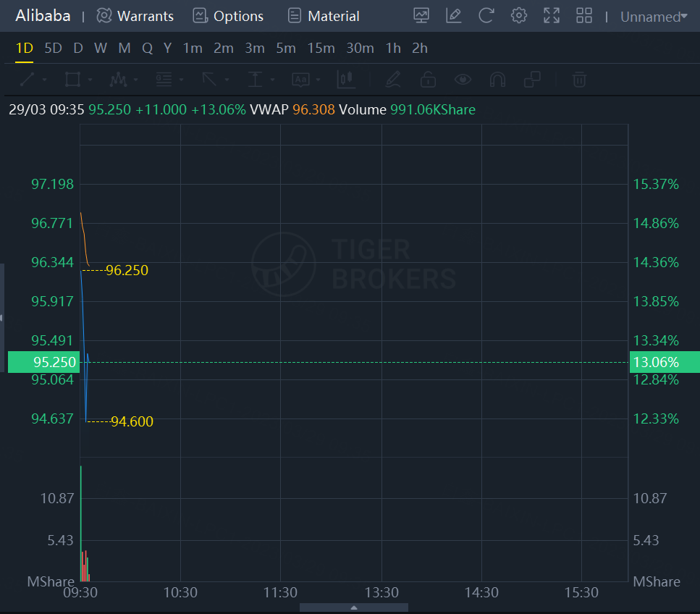700x614 pixels.
Task: Select the 2h interval
Action: pos(420,48)
